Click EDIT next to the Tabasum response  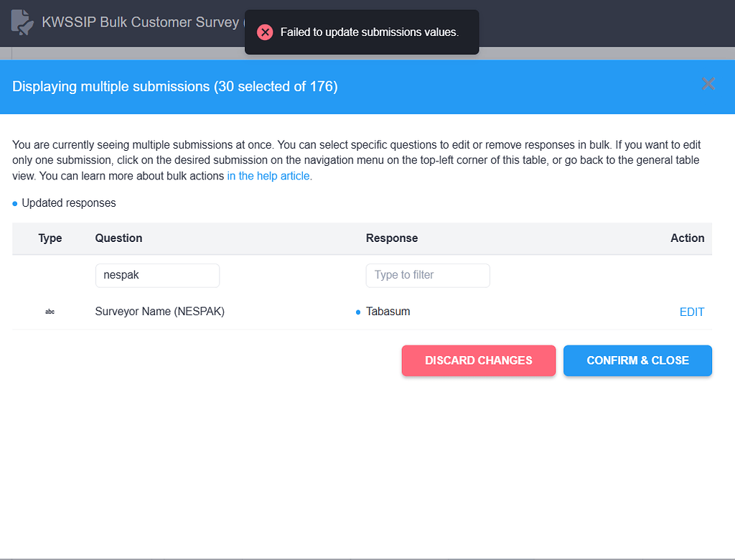click(x=691, y=312)
